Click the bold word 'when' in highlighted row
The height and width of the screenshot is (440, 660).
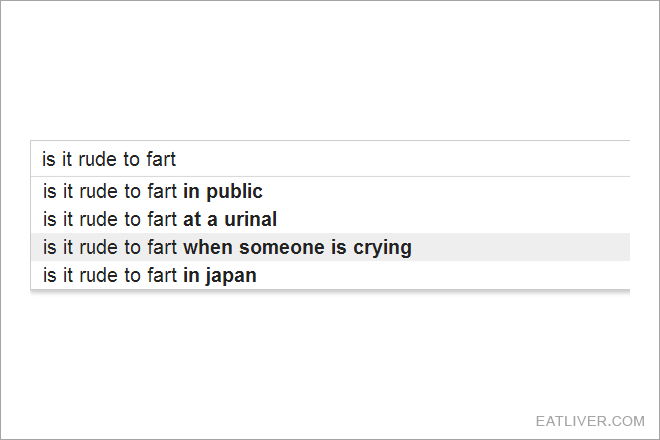pos(208,247)
